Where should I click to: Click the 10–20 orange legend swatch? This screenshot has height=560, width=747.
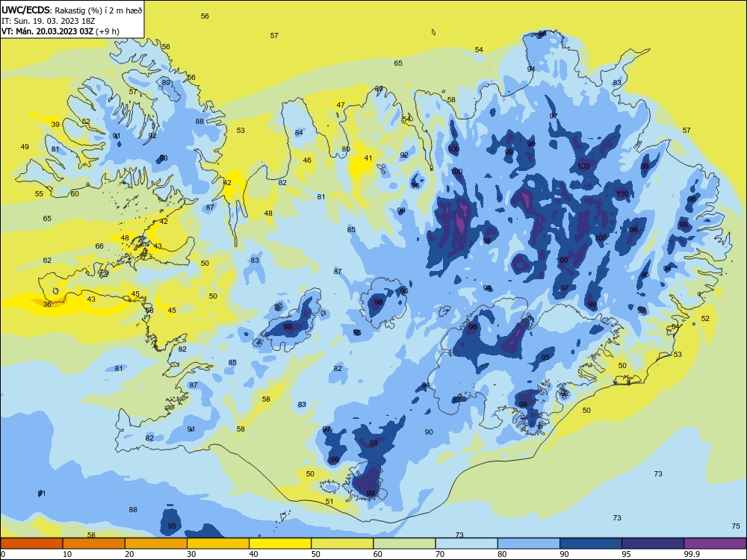[x=94, y=544]
